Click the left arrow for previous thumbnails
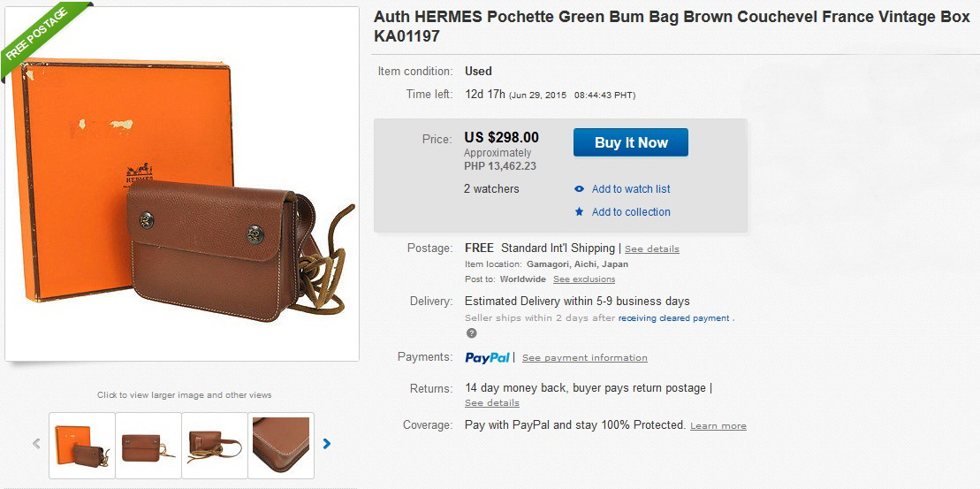Screen dimensions: 980x489 [36, 444]
